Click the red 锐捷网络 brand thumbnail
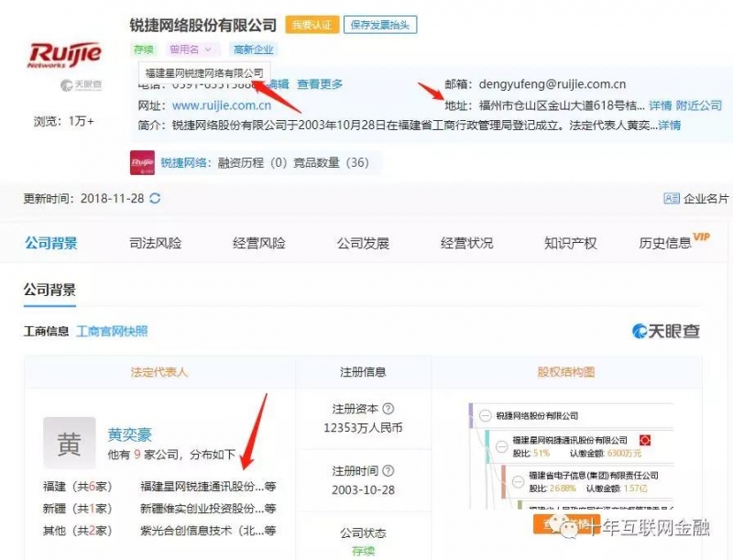733x560 pixels. (x=142, y=162)
